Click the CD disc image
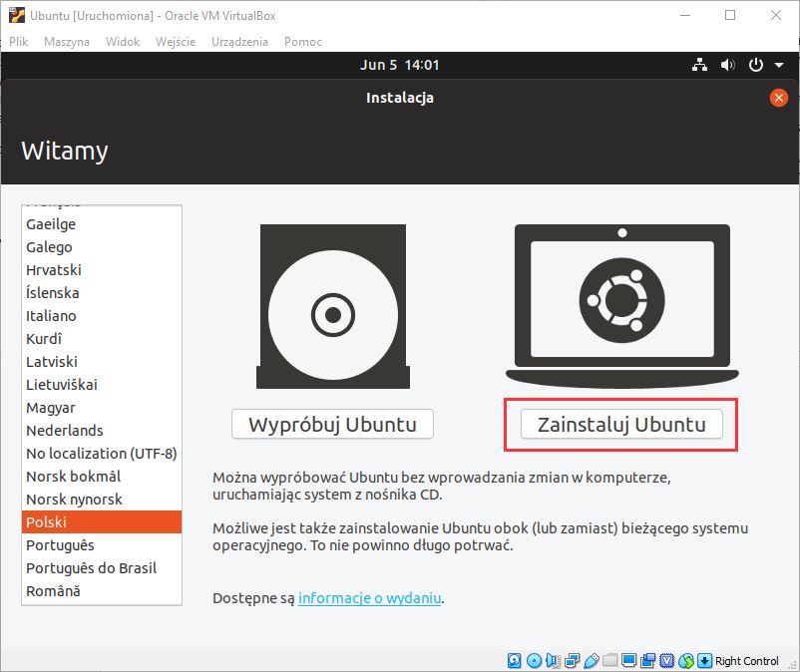The width and height of the screenshot is (800, 672). pos(332,306)
